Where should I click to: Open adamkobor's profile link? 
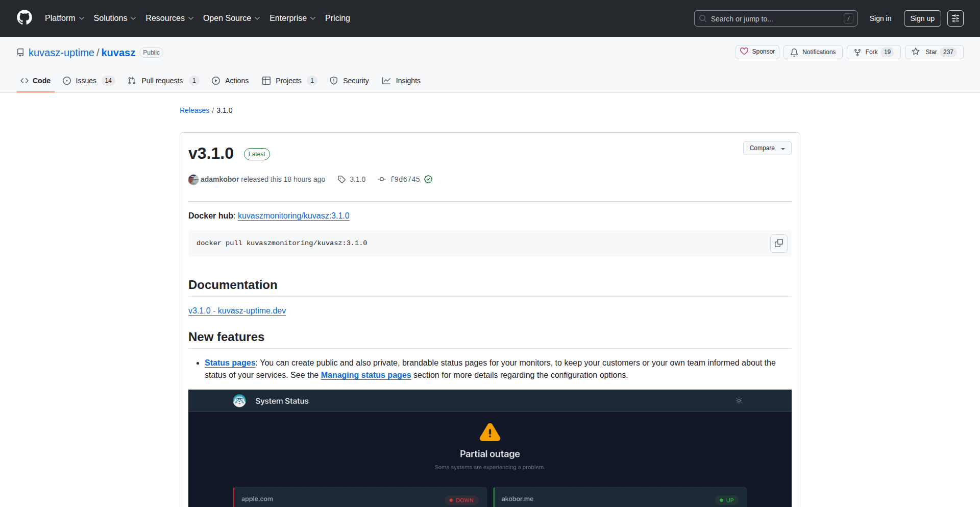point(219,179)
